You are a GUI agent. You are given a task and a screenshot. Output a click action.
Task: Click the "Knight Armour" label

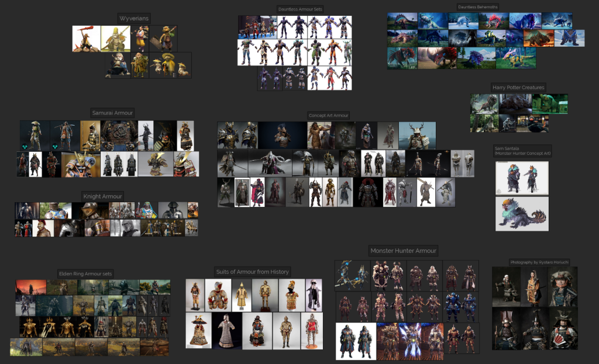pos(102,196)
